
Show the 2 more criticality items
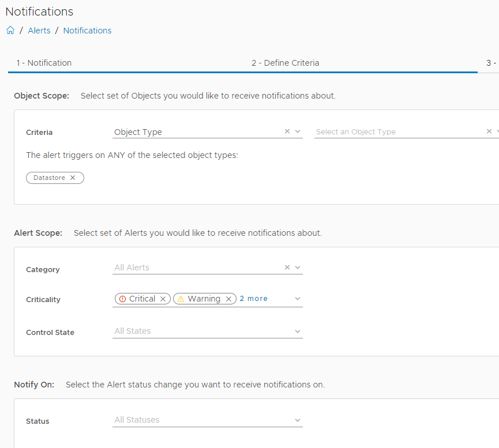pos(254,299)
